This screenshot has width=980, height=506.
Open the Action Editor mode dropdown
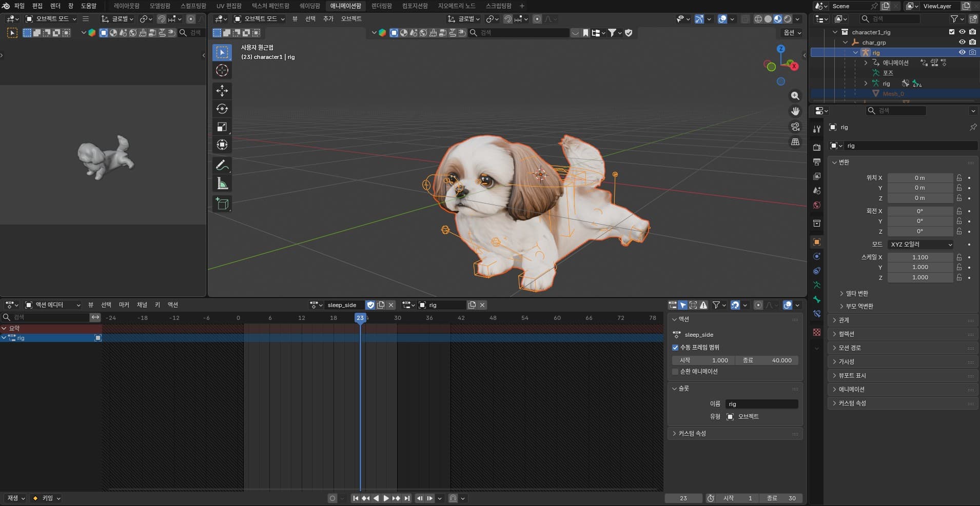pyautogui.click(x=53, y=305)
